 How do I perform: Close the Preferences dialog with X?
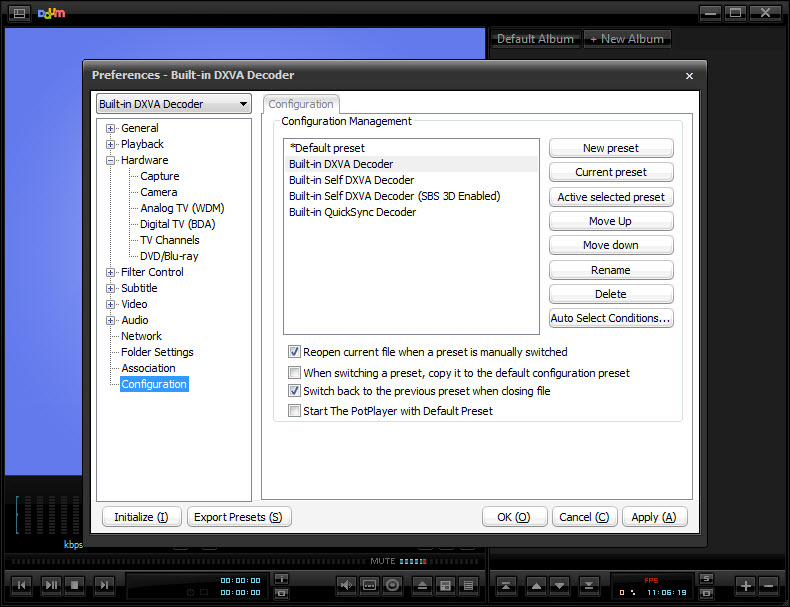click(689, 76)
